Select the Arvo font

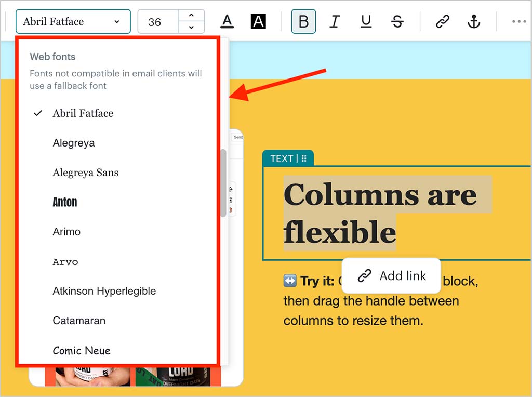click(x=117, y=261)
